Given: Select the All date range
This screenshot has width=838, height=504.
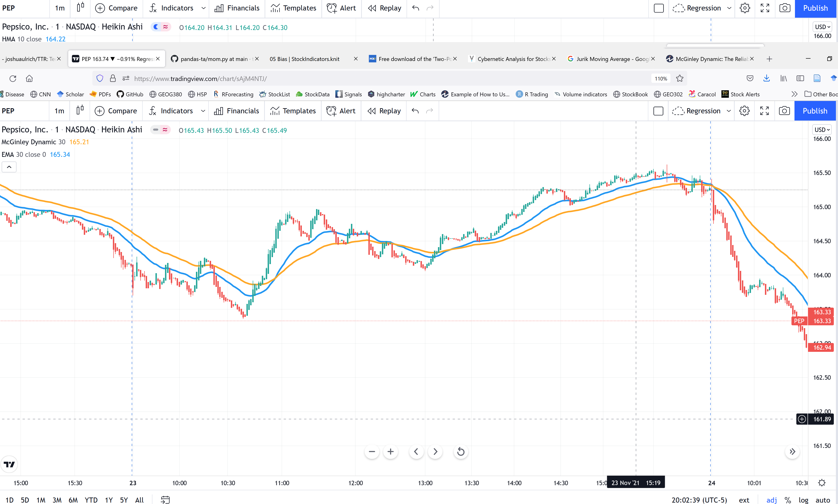Looking at the screenshot, I should [139, 500].
